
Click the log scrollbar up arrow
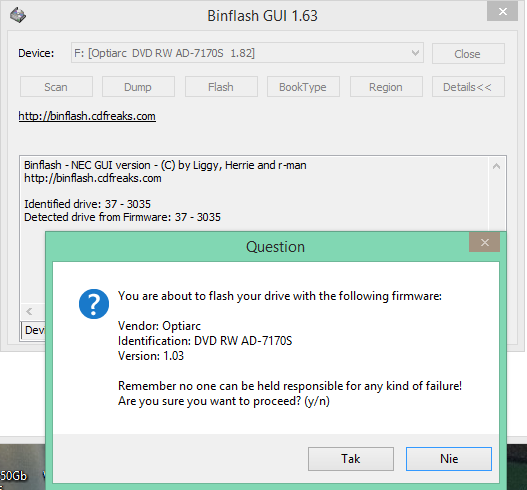click(496, 166)
